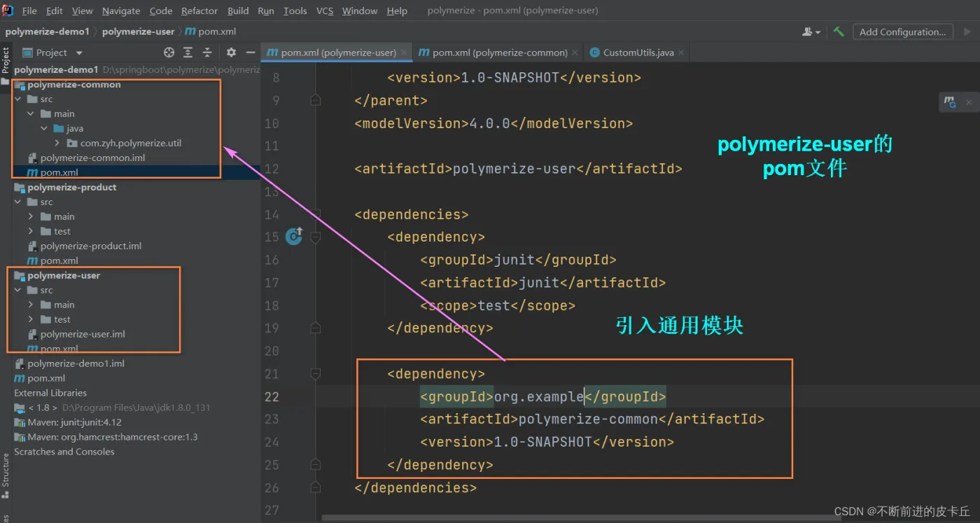This screenshot has width=980, height=523.
Task: Select polymerize-common.iml file
Action: point(93,158)
